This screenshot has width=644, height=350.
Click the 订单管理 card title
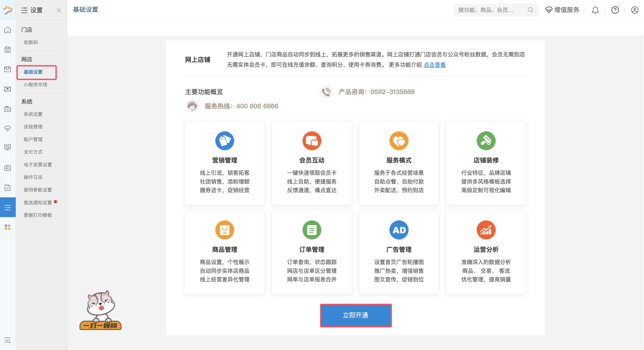312,249
